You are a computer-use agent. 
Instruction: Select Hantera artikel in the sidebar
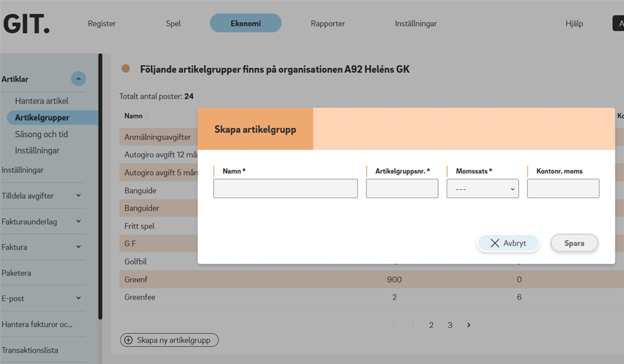tap(42, 101)
